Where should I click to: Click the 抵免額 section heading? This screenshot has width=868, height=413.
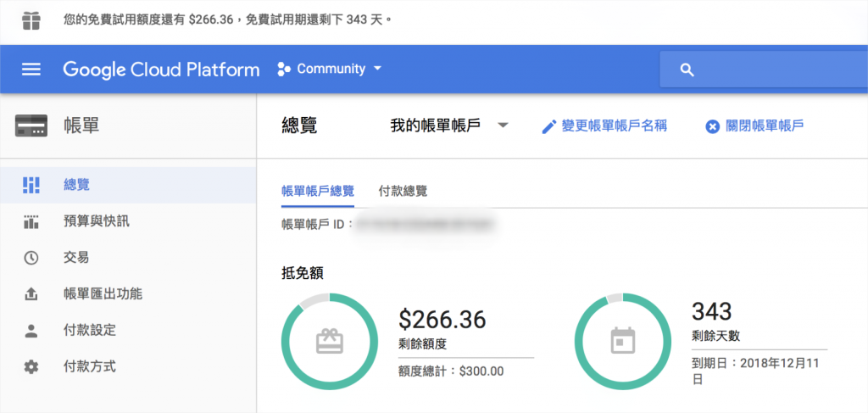coord(303,273)
